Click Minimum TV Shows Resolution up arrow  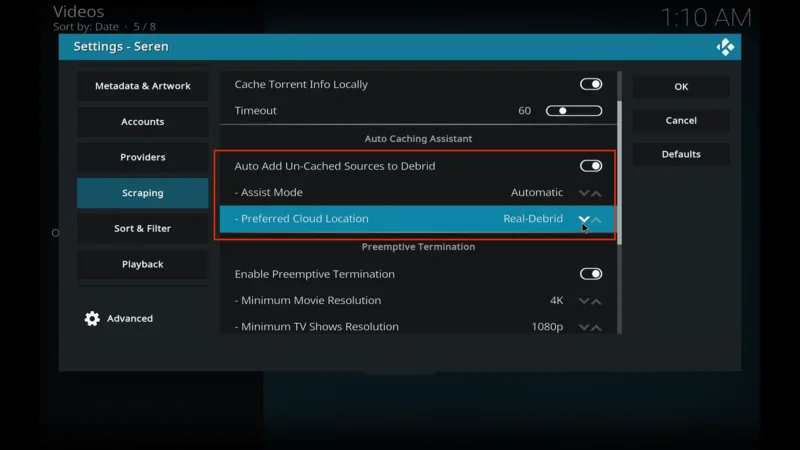(596, 327)
